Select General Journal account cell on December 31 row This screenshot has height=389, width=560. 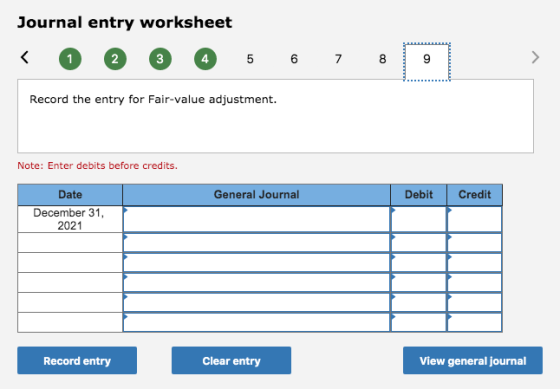(256, 219)
